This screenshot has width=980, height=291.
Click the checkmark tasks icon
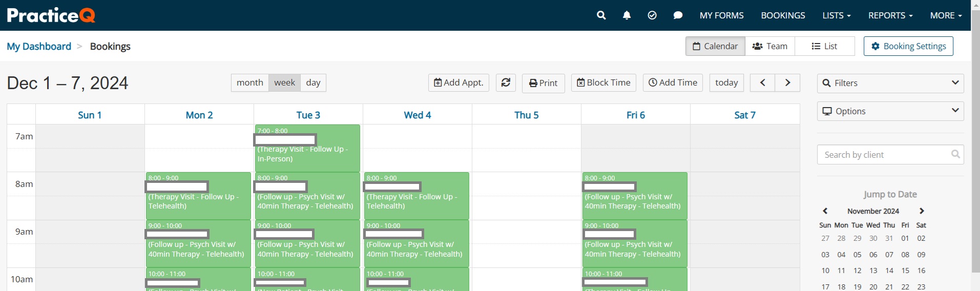point(652,15)
